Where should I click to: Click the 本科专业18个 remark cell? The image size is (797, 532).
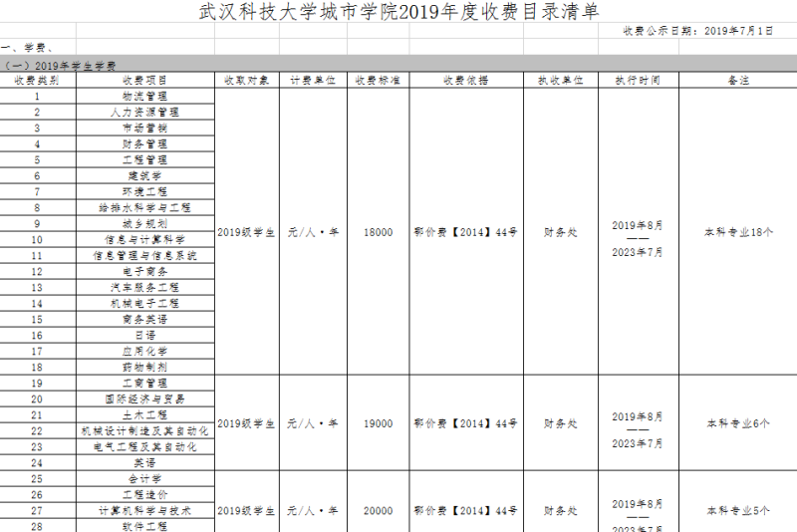(737, 232)
